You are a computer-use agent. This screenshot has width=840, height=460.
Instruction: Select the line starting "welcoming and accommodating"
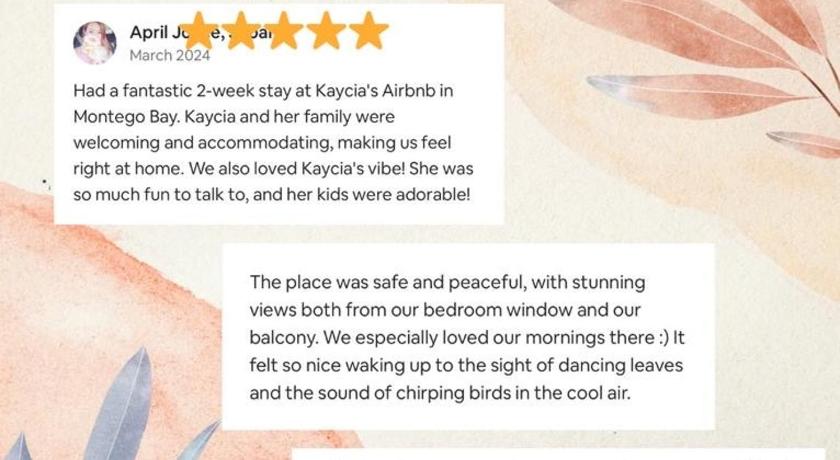(x=262, y=143)
